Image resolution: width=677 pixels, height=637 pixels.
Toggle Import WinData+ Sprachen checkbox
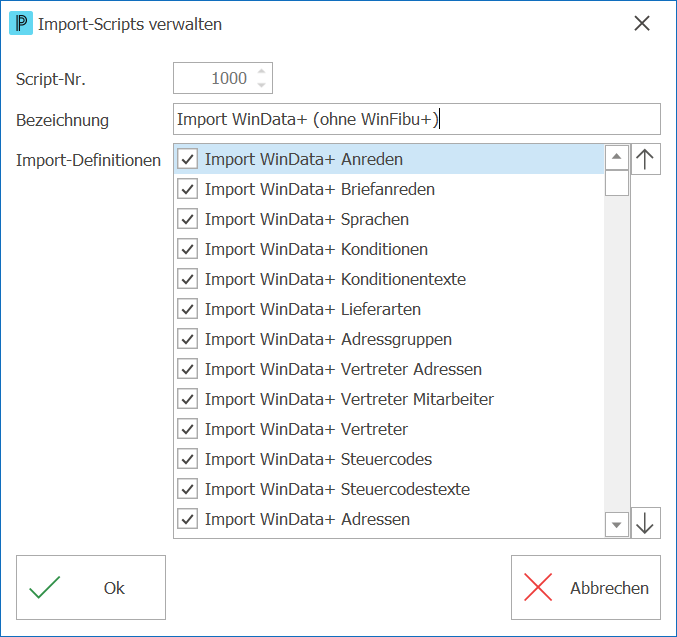pos(188,219)
